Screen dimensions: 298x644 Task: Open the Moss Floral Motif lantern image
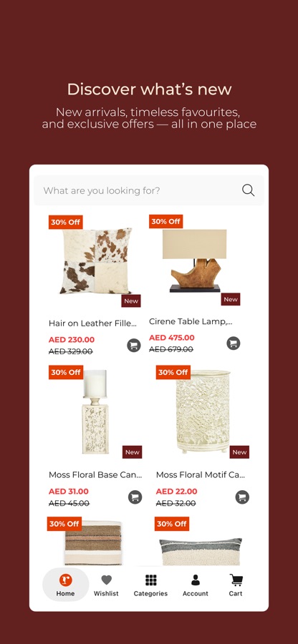(203, 411)
